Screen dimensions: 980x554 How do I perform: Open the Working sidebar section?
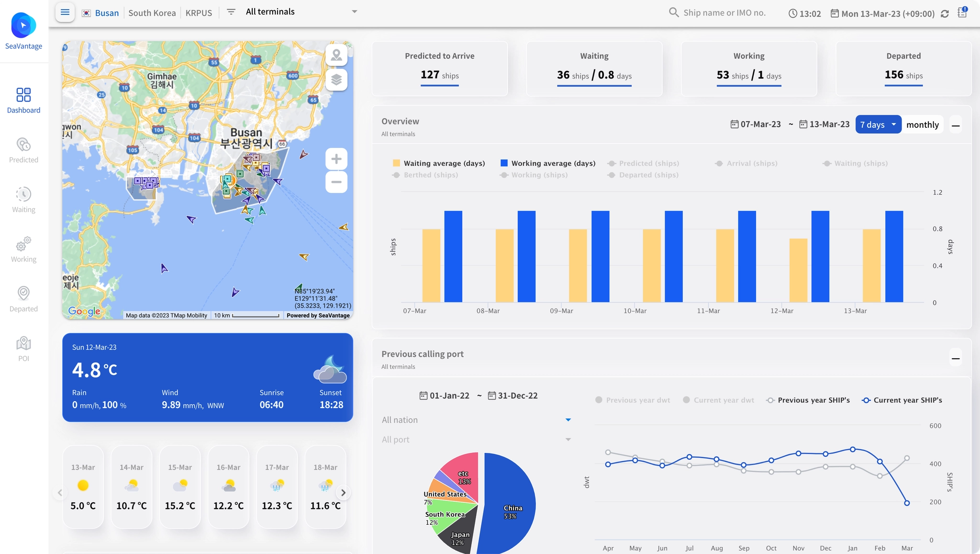23,250
